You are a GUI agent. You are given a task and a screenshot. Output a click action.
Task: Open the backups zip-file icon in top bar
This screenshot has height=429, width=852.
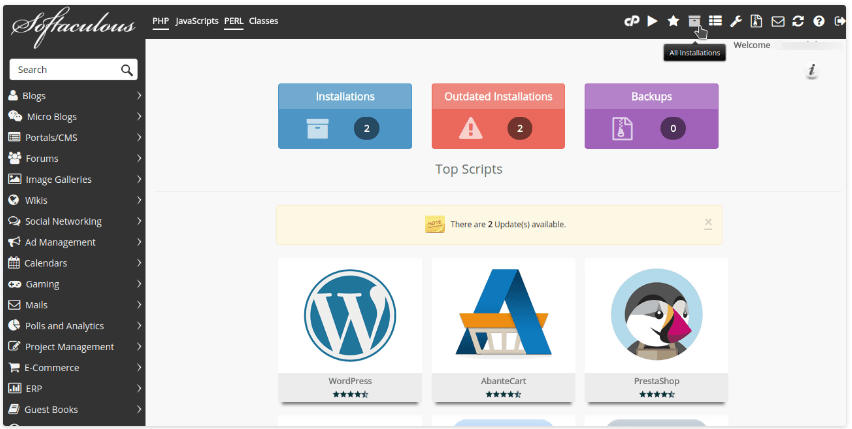coord(756,21)
